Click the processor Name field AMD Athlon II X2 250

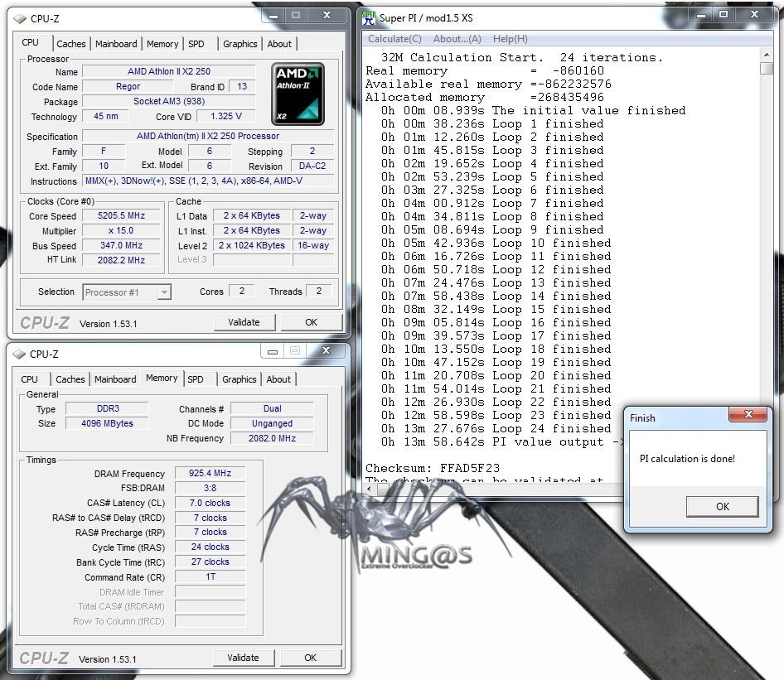tap(169, 71)
